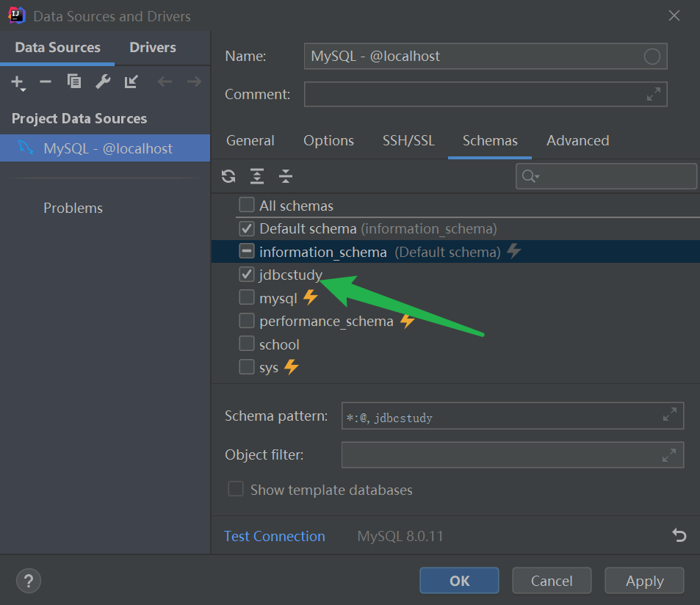The width and height of the screenshot is (700, 605).
Task: Open the Options tab
Action: click(x=328, y=140)
